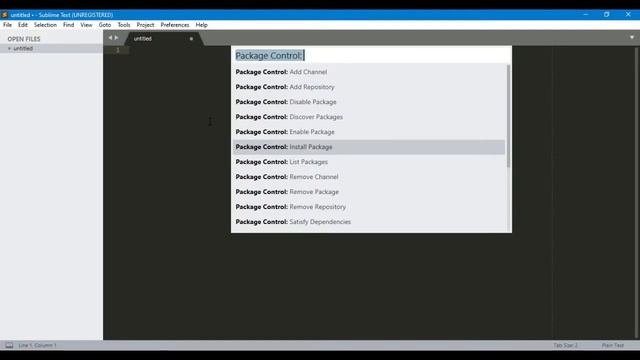Choose Package Control: Discover Packages

click(x=369, y=117)
